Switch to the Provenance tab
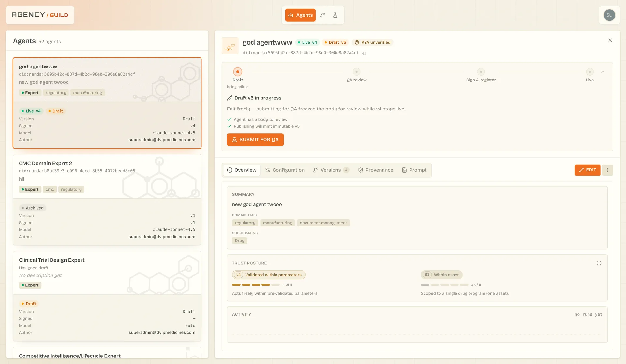Image resolution: width=626 pixels, height=364 pixels. pyautogui.click(x=376, y=170)
